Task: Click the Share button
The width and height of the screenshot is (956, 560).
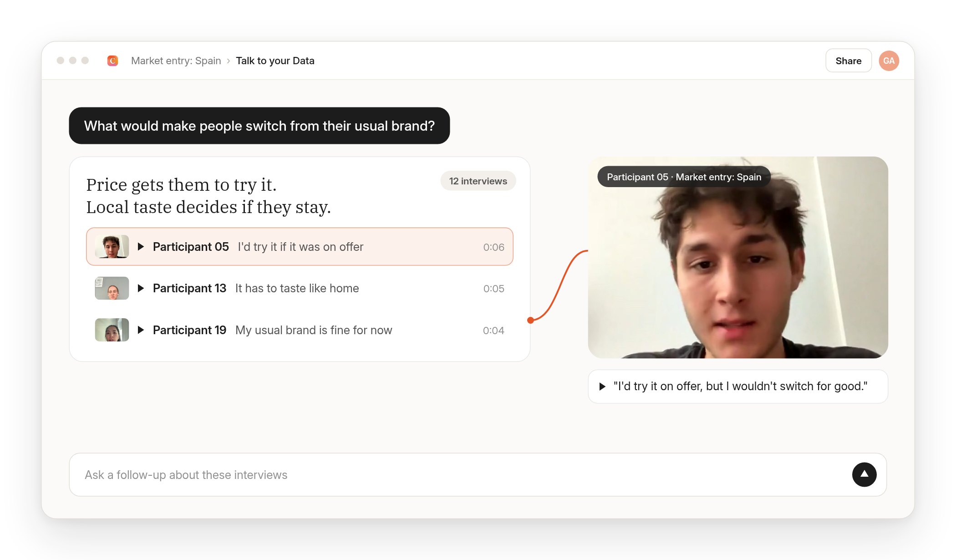Action: pos(848,61)
